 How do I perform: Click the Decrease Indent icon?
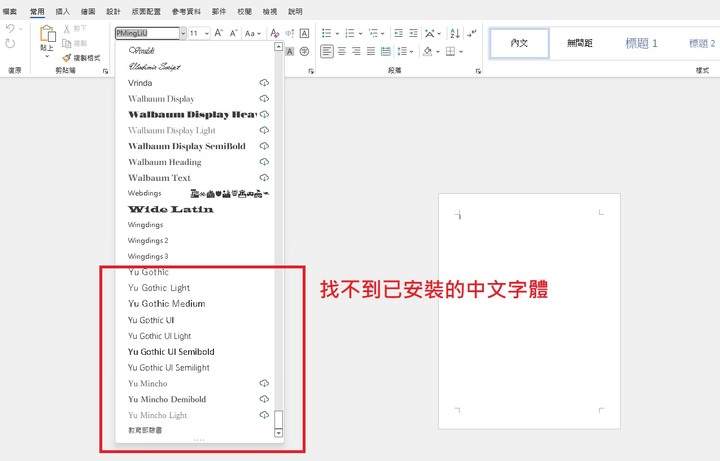[x=399, y=33]
